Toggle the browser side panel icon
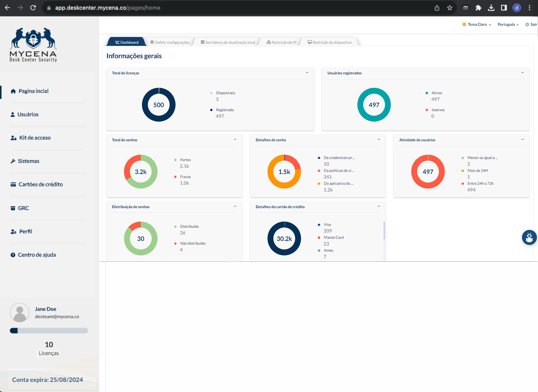The height and width of the screenshot is (392, 538). pyautogui.click(x=504, y=8)
